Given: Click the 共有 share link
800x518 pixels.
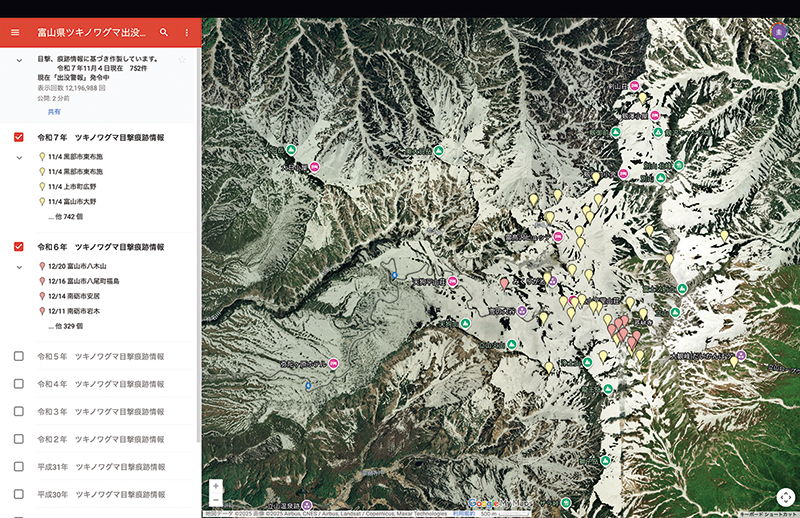Looking at the screenshot, I should [x=54, y=112].
